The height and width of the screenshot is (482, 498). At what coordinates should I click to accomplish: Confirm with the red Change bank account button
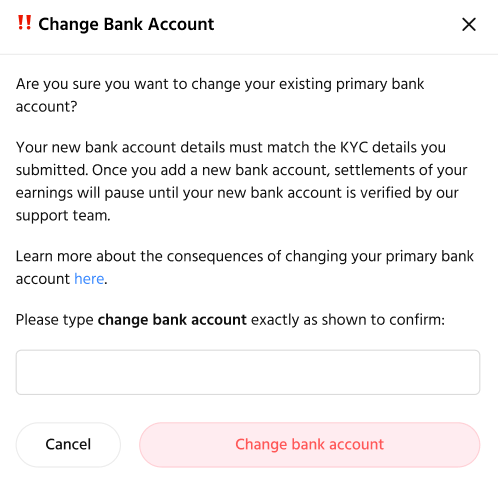tap(310, 445)
